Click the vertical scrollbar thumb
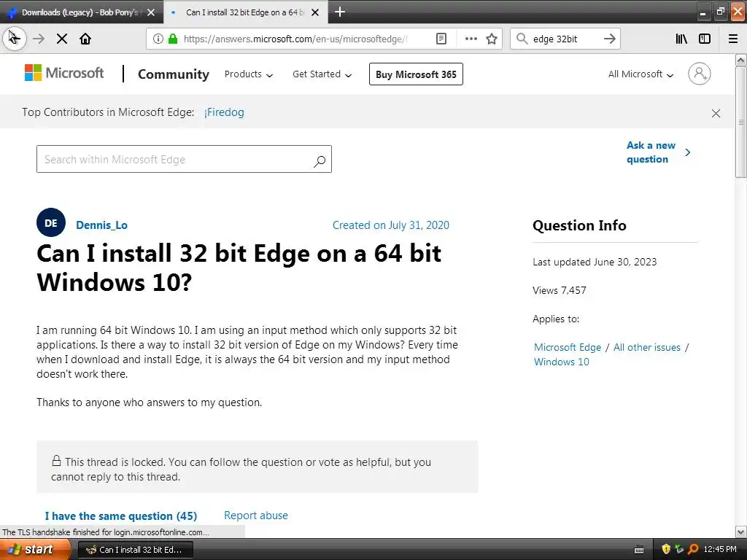 tap(741, 122)
